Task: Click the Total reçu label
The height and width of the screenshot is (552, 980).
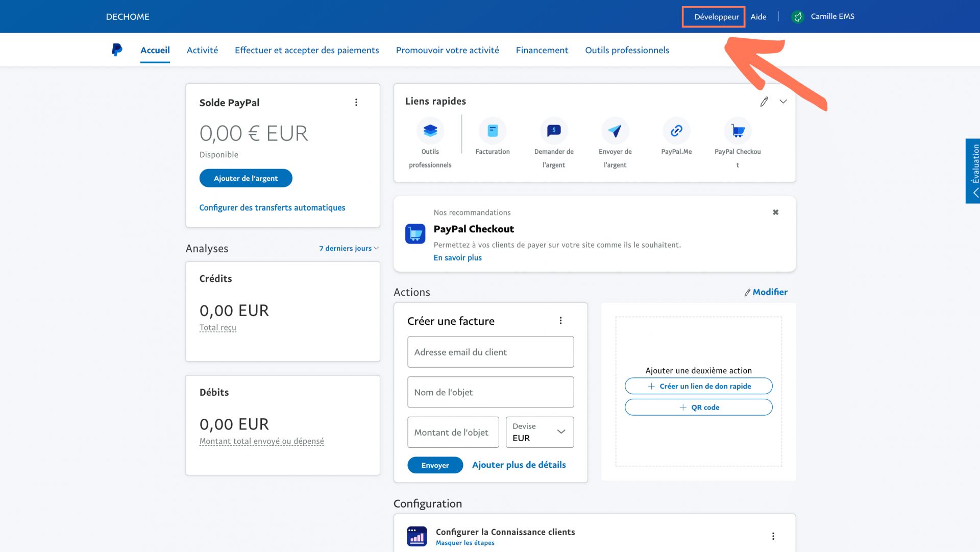Action: 218,327
